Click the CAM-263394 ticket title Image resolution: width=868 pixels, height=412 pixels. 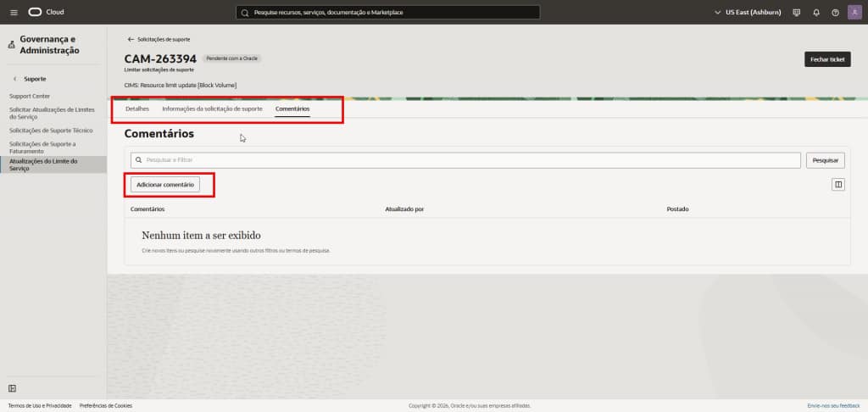160,58
